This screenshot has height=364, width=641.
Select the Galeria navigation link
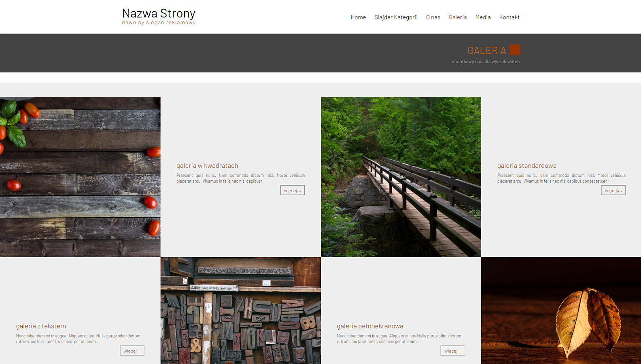457,17
